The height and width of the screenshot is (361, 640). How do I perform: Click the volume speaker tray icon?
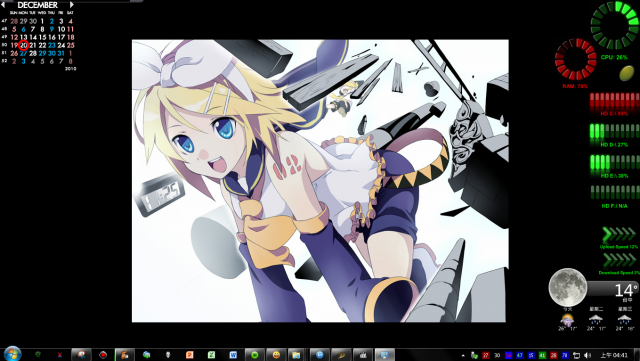click(587, 355)
